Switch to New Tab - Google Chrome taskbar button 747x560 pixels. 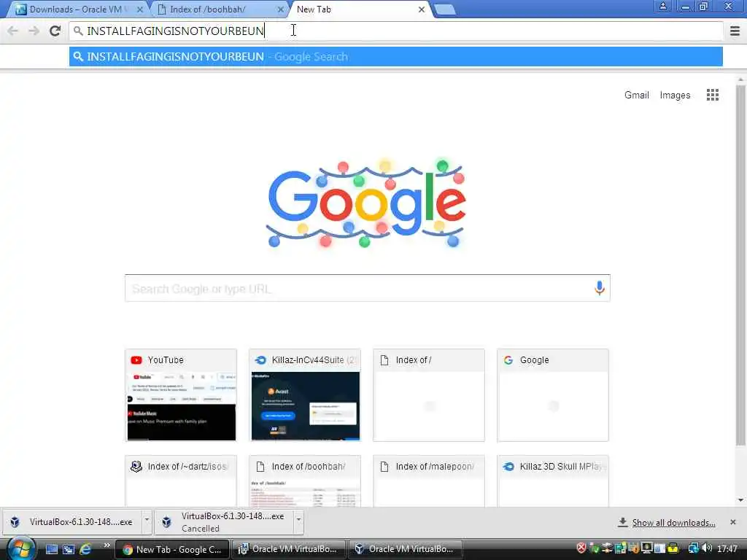pos(171,549)
